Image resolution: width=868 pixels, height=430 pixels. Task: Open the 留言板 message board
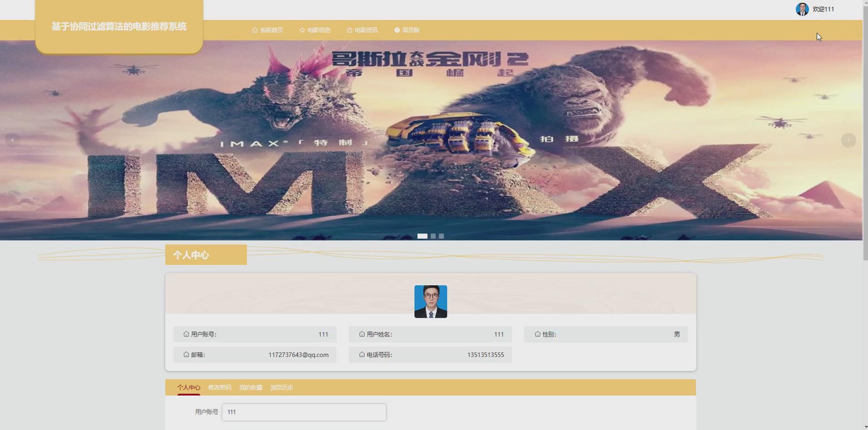coord(407,30)
